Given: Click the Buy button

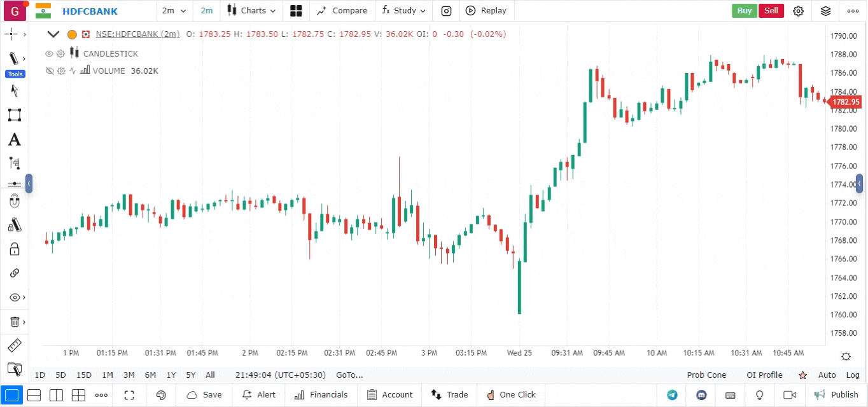Looking at the screenshot, I should point(744,11).
